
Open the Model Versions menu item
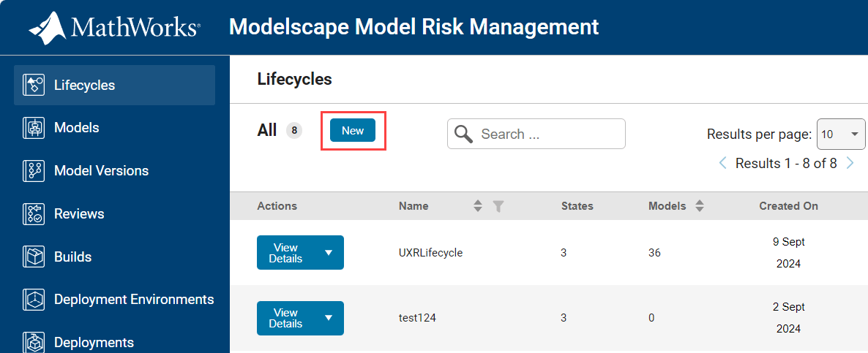pyautogui.click(x=101, y=171)
